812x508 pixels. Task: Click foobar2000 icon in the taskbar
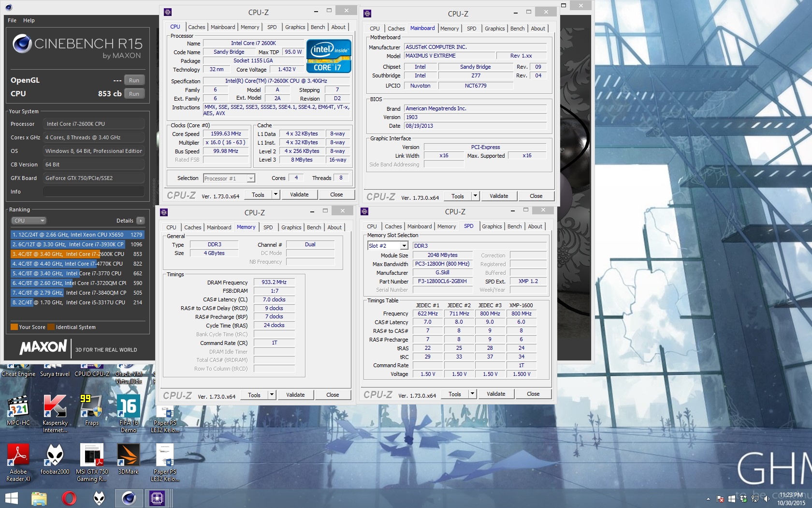coord(99,498)
